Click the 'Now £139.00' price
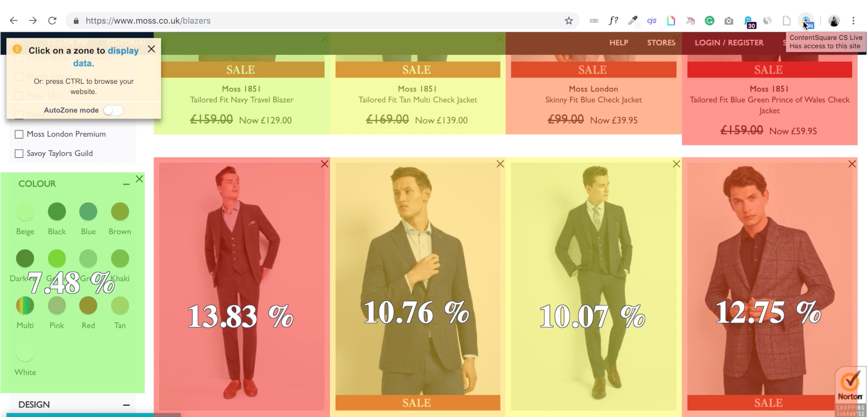Screen dimensions: 868x417 click(441, 120)
